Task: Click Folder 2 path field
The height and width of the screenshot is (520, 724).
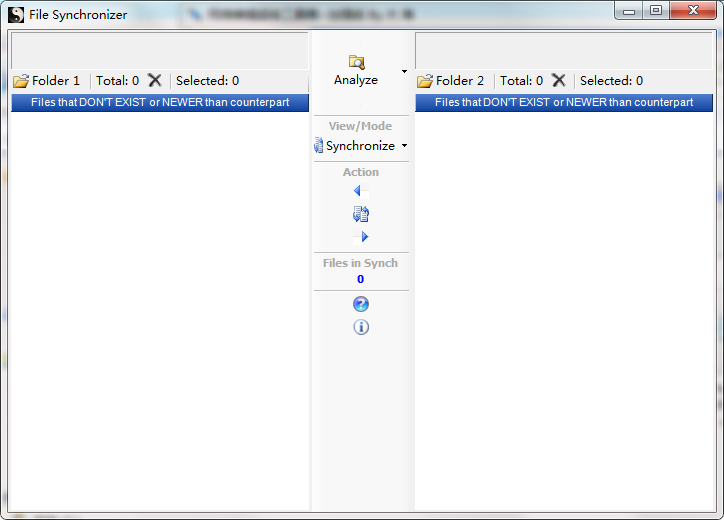Action: pyautogui.click(x=564, y=51)
